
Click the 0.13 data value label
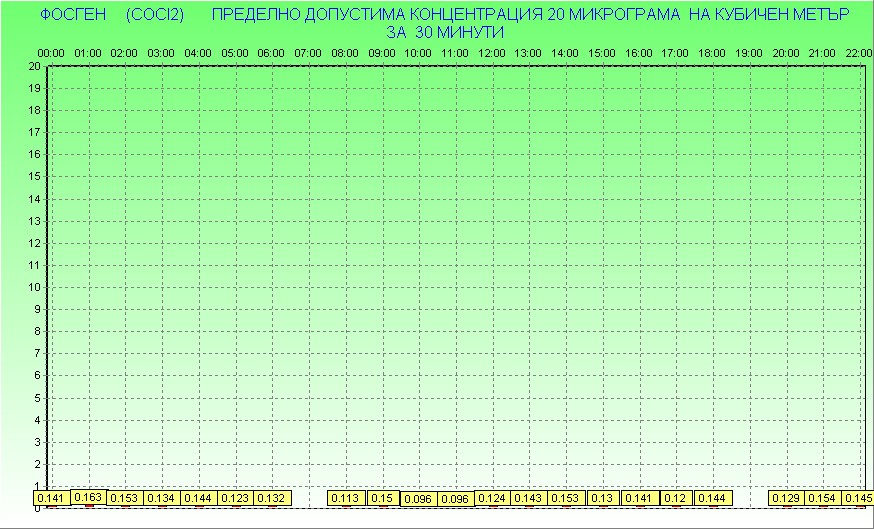tap(602, 498)
